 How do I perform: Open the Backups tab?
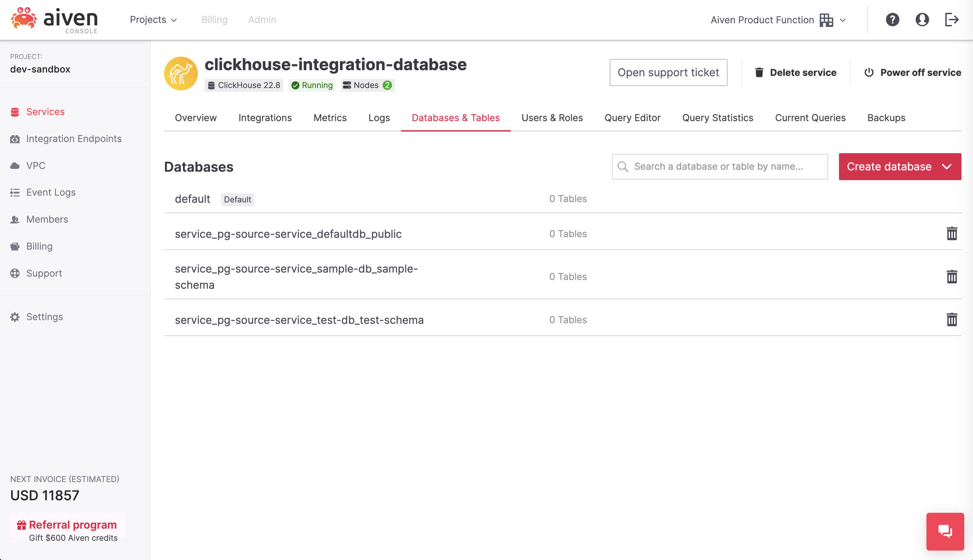[886, 118]
